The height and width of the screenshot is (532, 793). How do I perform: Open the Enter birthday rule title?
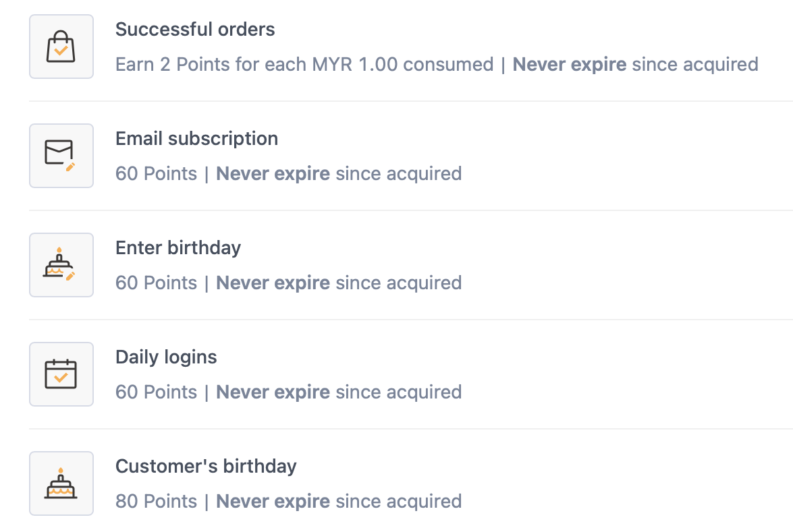tap(178, 248)
